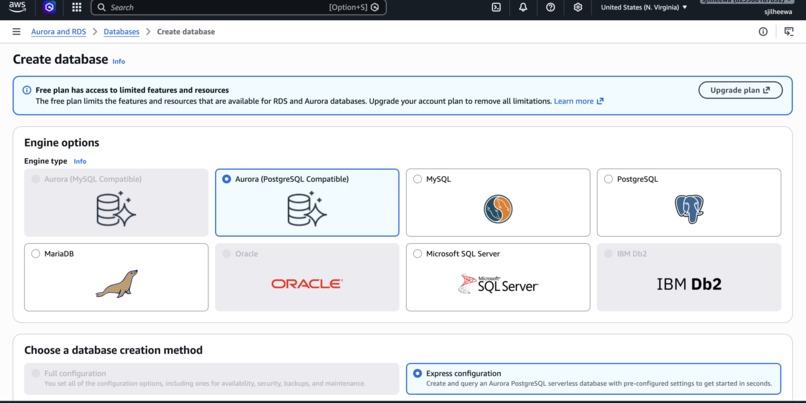Go to the Databases breadcrumb
This screenshot has width=806, height=403.
pyautogui.click(x=121, y=32)
